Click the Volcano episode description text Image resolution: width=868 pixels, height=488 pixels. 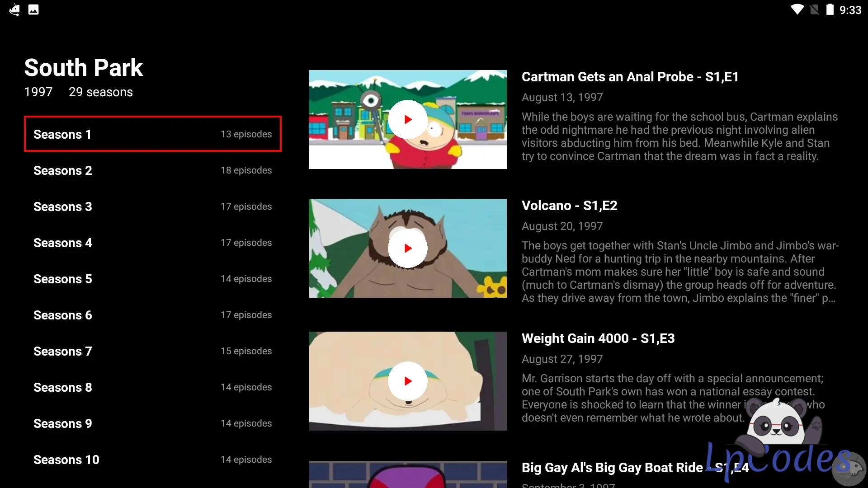coord(680,272)
